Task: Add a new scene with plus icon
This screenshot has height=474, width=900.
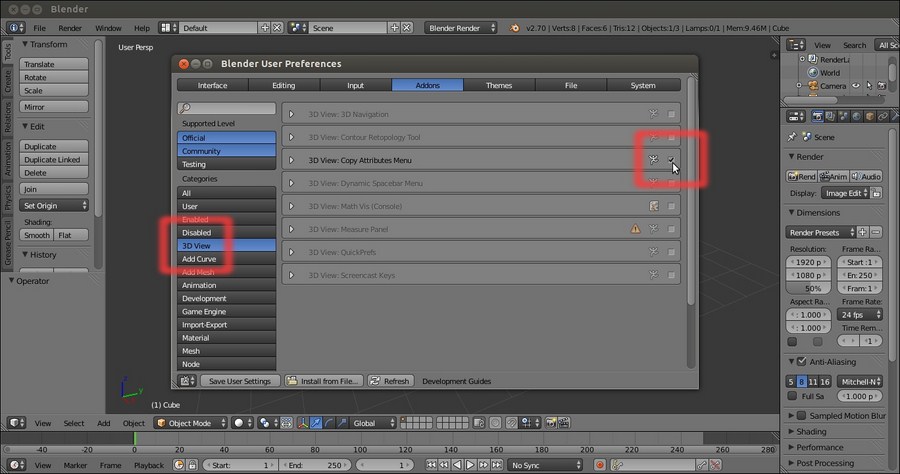Action: click(x=394, y=28)
